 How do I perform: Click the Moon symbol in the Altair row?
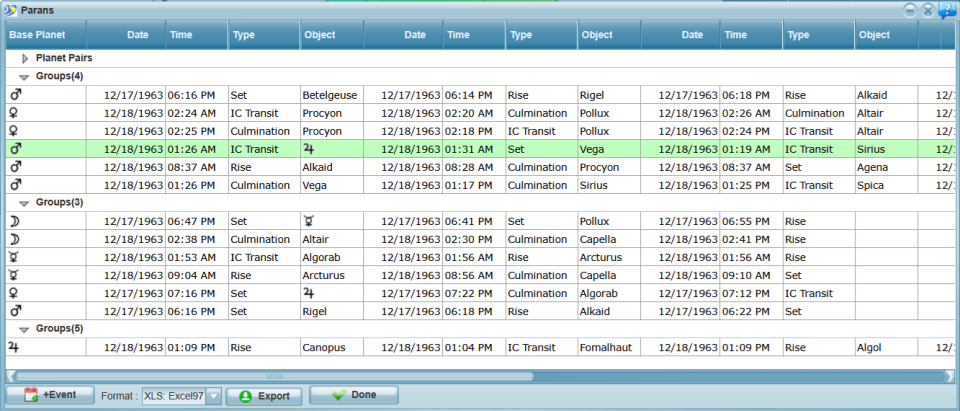tap(14, 239)
